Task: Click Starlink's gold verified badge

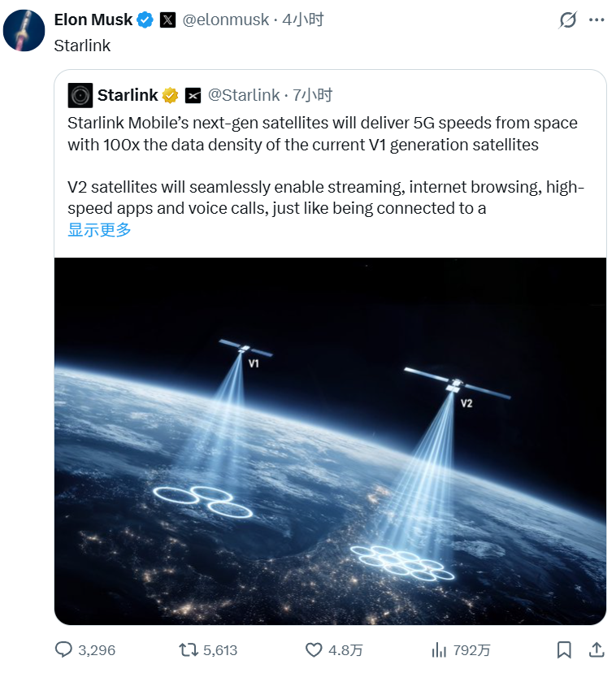Action: tap(170, 95)
